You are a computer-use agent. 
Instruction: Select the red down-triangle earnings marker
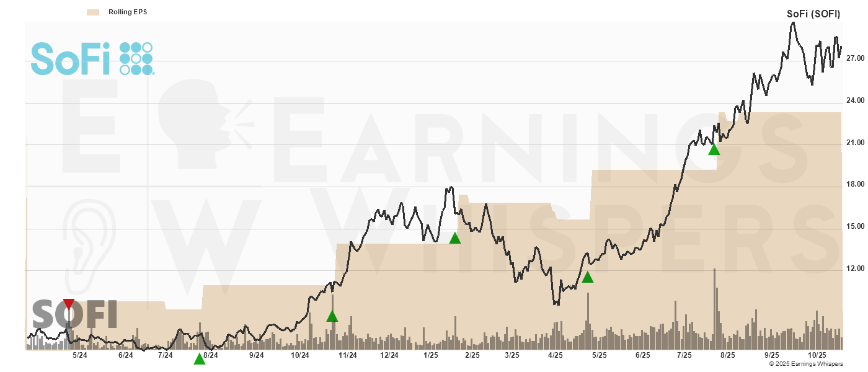pos(69,304)
